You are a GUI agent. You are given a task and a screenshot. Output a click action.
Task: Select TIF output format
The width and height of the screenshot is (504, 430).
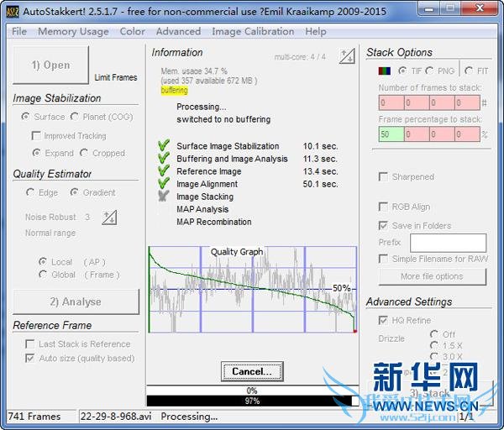click(410, 71)
